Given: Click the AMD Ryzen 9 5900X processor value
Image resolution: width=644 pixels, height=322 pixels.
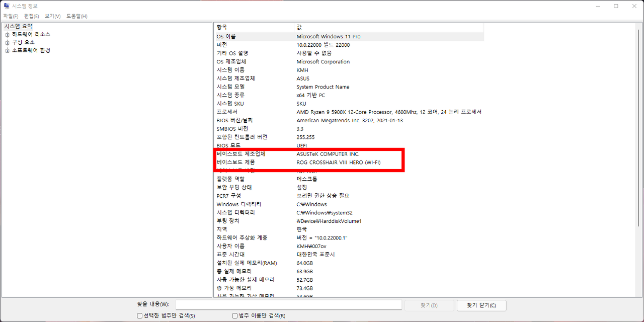Looking at the screenshot, I should tap(389, 112).
